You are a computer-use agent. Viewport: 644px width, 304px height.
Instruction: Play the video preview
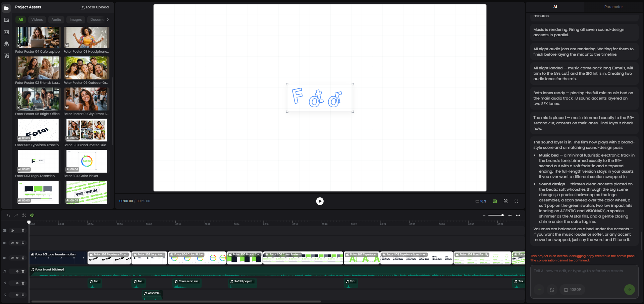pyautogui.click(x=320, y=201)
